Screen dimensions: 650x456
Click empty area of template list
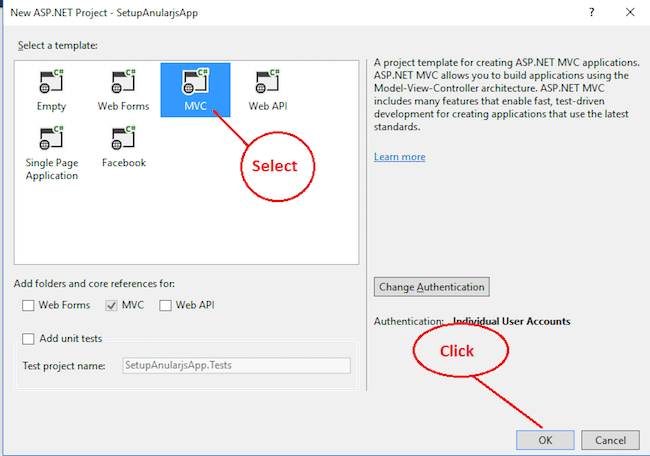click(x=187, y=224)
